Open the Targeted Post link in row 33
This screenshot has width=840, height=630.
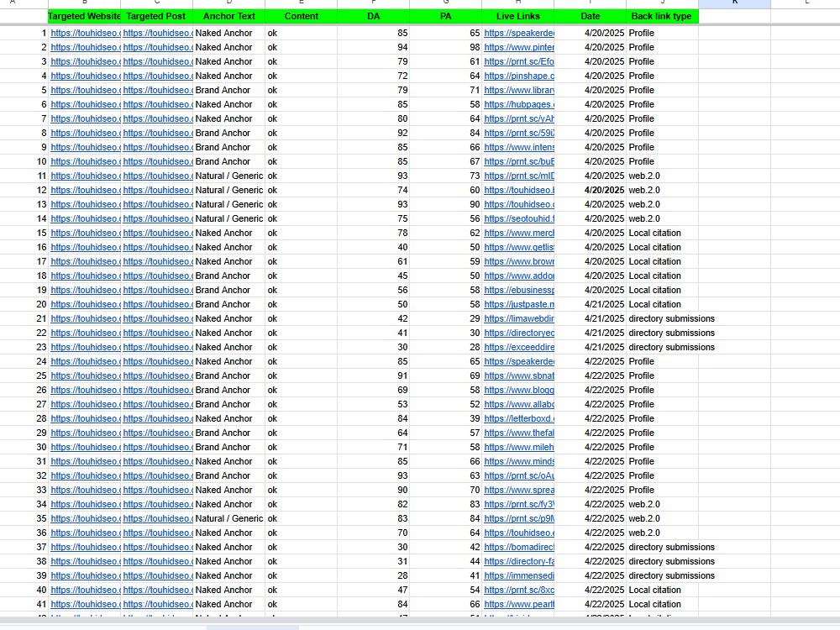coord(158,491)
